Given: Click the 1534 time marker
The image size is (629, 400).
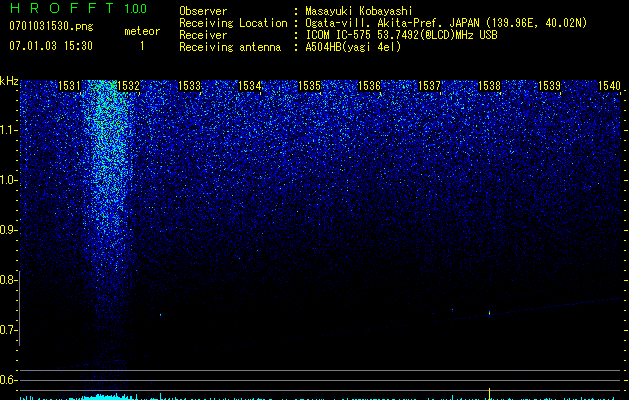Looking at the screenshot, I should pos(249,85).
